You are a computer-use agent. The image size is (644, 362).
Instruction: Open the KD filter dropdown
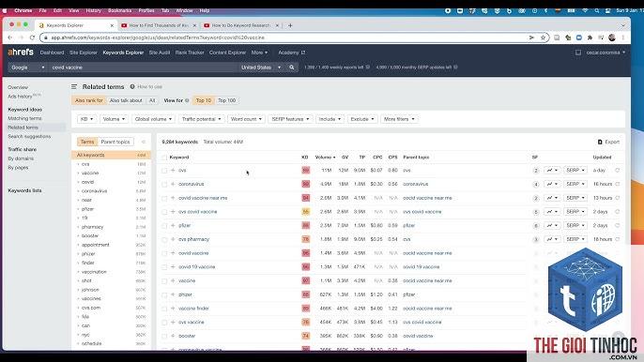[86, 119]
